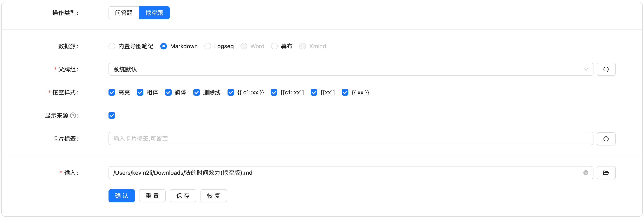The width and height of the screenshot is (644, 218).
Task: Click the help question mark beside 显示来源
Action: pyautogui.click(x=73, y=115)
